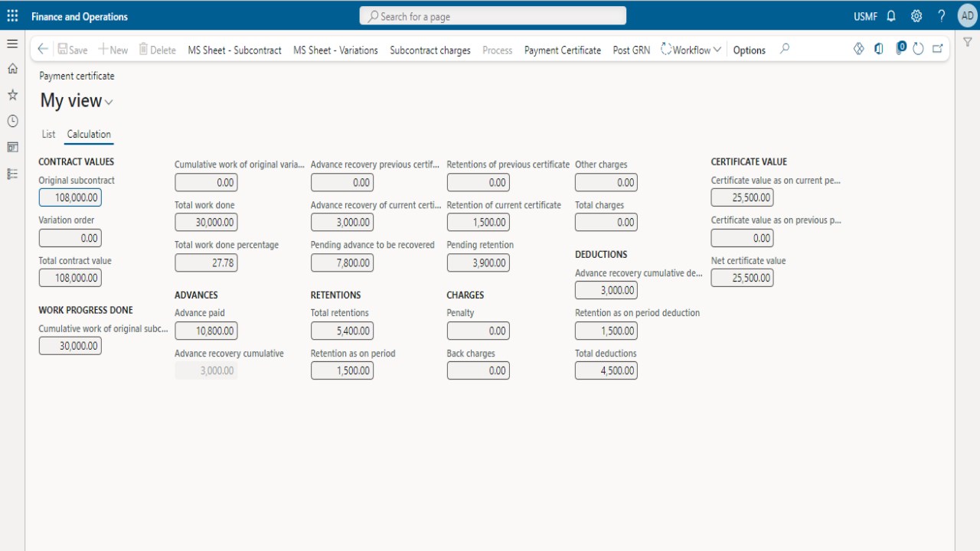Click the Total charges field
The height and width of the screenshot is (551, 980).
coord(606,222)
